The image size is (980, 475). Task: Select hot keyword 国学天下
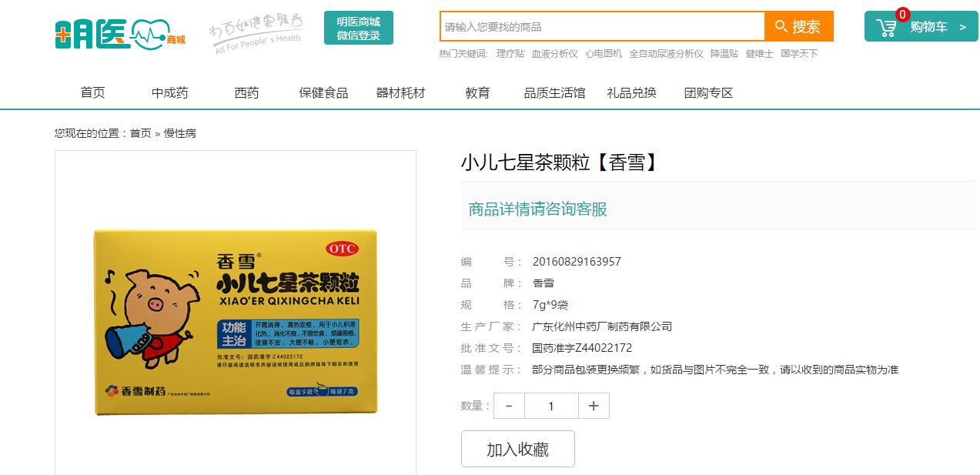click(799, 54)
